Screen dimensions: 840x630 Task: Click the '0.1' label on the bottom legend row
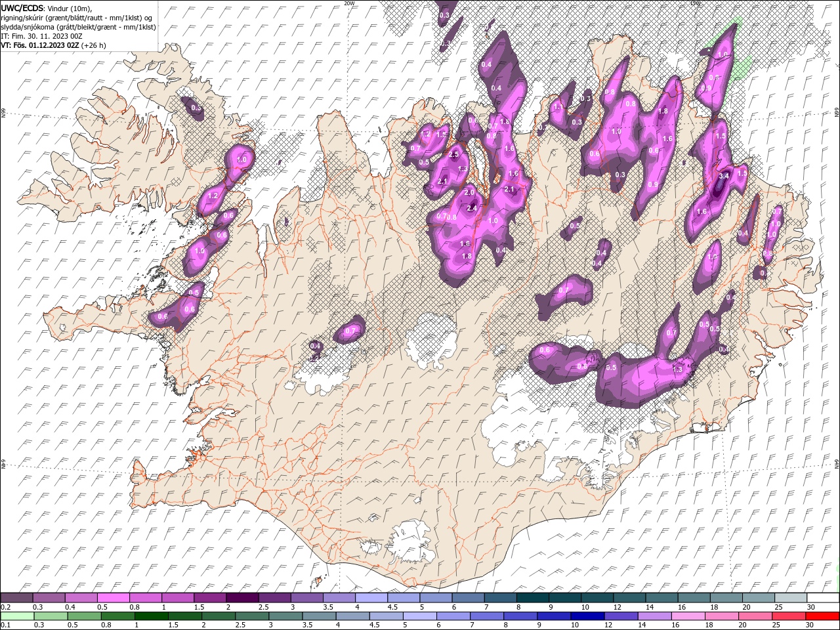pyautogui.click(x=5, y=625)
